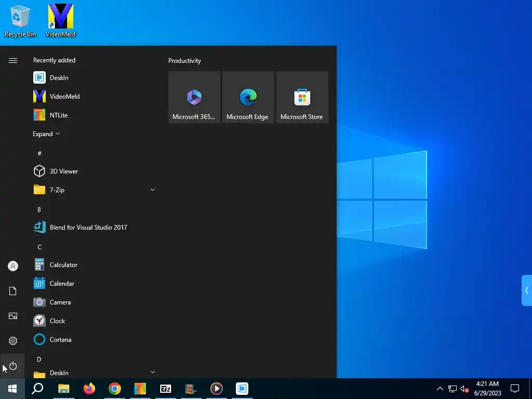532x399 pixels.
Task: Open the Microsoft Edge tile
Action: coord(248,97)
